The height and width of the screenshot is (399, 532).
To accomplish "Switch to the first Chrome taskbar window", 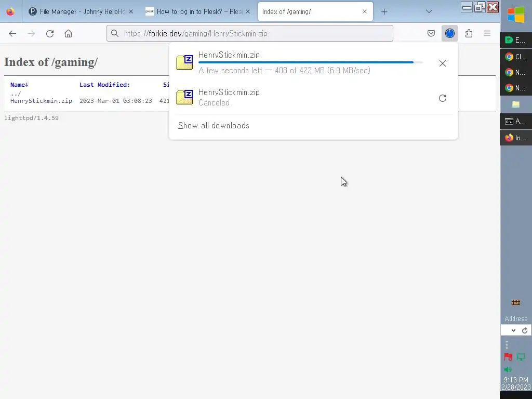I will (x=516, y=57).
